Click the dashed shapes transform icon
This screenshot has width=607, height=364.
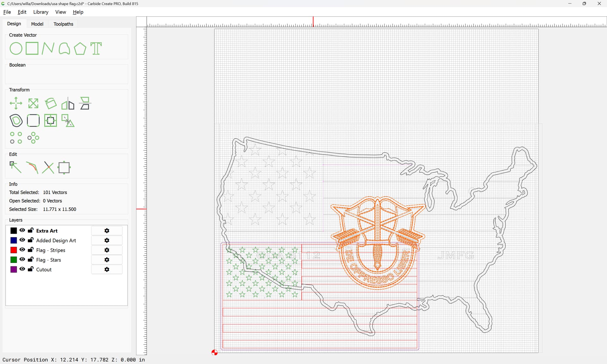[x=68, y=121]
